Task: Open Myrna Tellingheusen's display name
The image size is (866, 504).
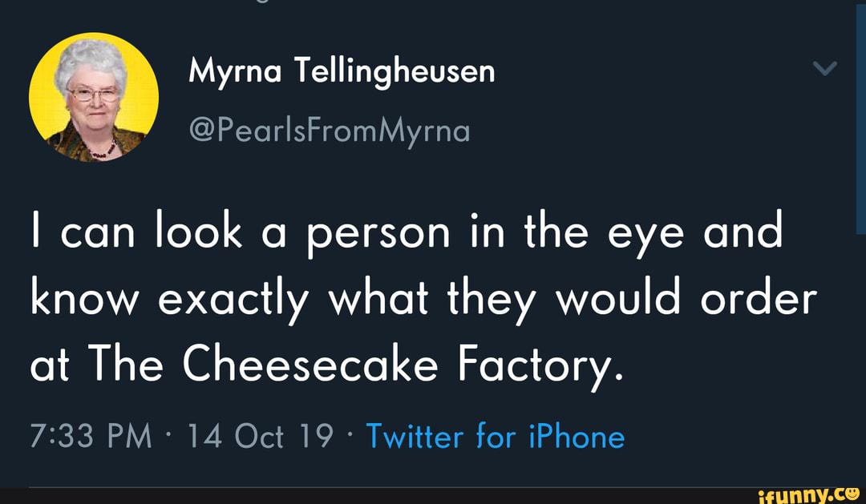Action: pyautogui.click(x=342, y=71)
